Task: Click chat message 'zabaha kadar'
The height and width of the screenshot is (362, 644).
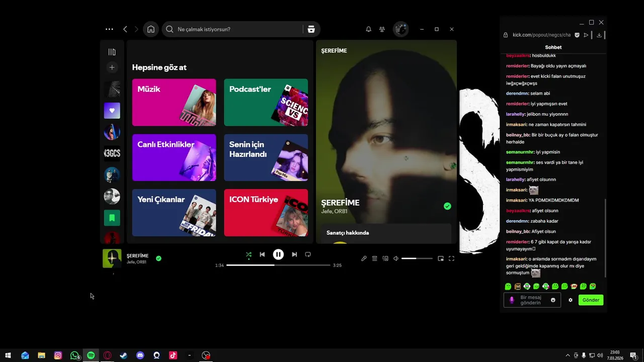Action: (x=544, y=221)
